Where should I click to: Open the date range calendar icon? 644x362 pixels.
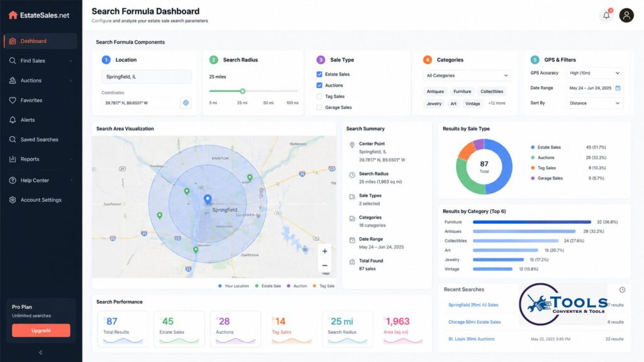pyautogui.click(x=618, y=88)
